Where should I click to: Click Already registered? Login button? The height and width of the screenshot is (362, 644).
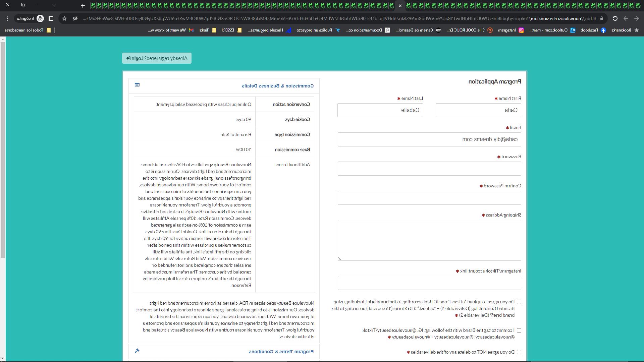(x=157, y=58)
